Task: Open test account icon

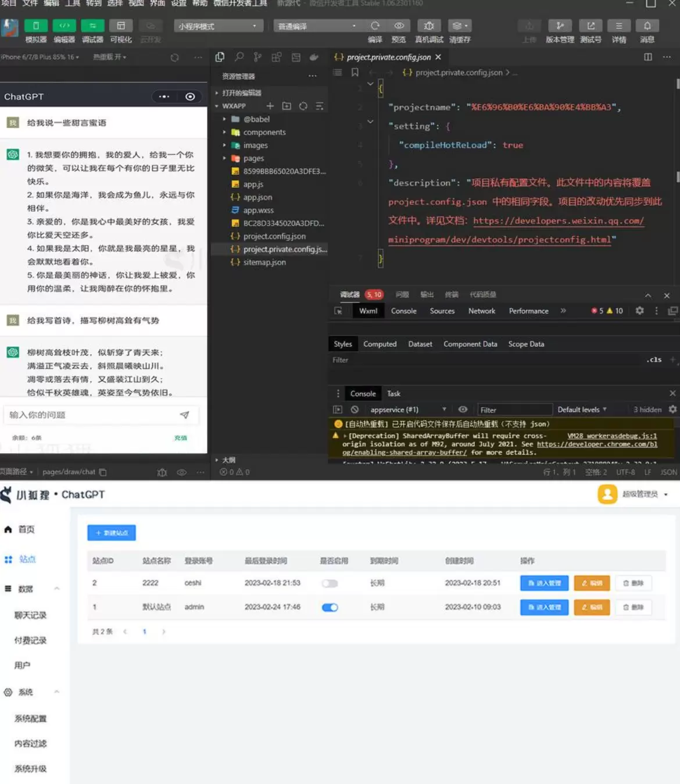Action: click(590, 26)
